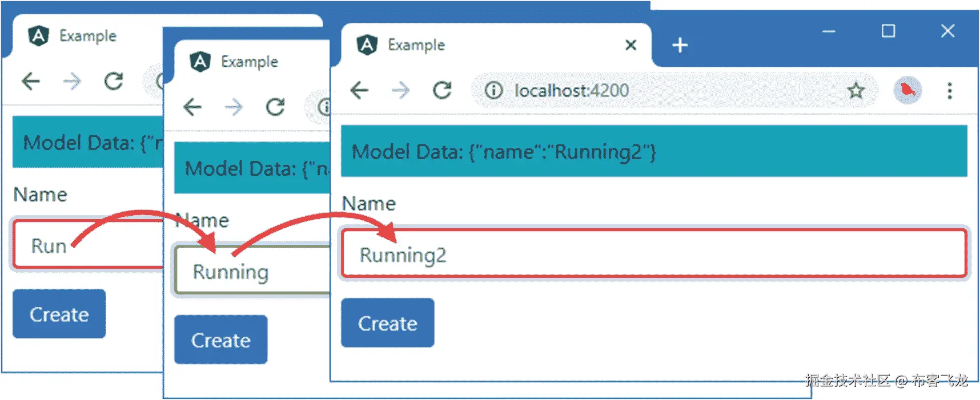Open Chrome three-dot menu
Image resolution: width=980 pixels, height=400 pixels.
(x=950, y=91)
